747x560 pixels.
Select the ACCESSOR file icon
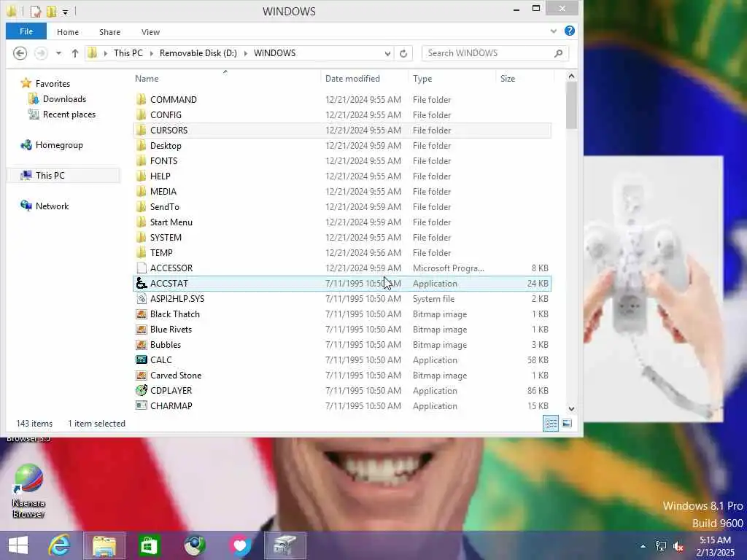[141, 268]
